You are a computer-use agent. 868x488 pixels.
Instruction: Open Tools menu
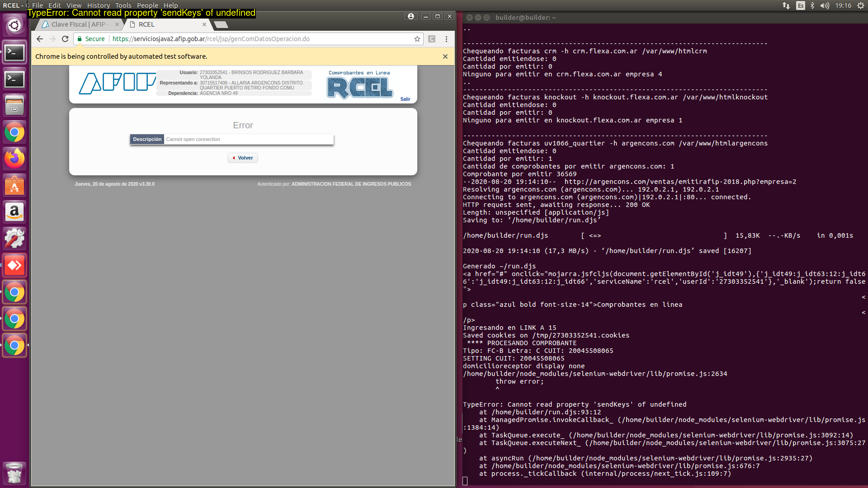click(123, 5)
